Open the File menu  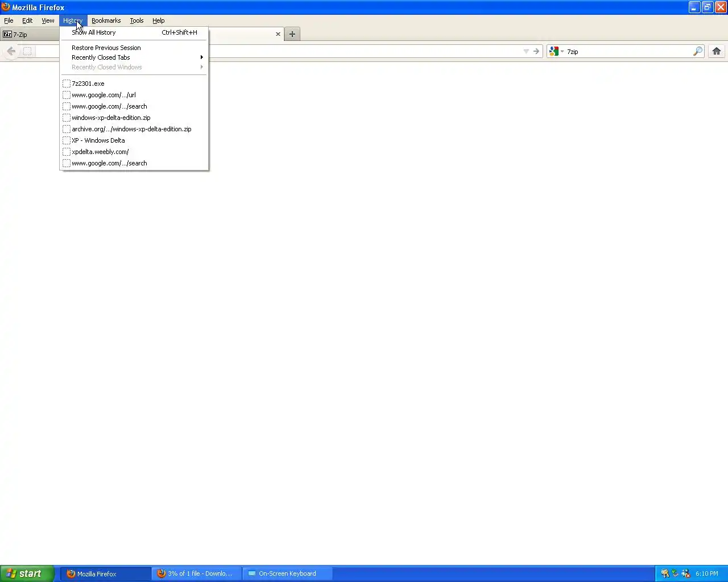pyautogui.click(x=9, y=20)
